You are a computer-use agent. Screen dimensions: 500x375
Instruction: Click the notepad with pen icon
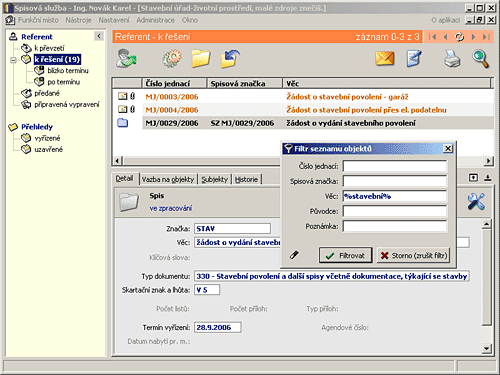(x=414, y=58)
